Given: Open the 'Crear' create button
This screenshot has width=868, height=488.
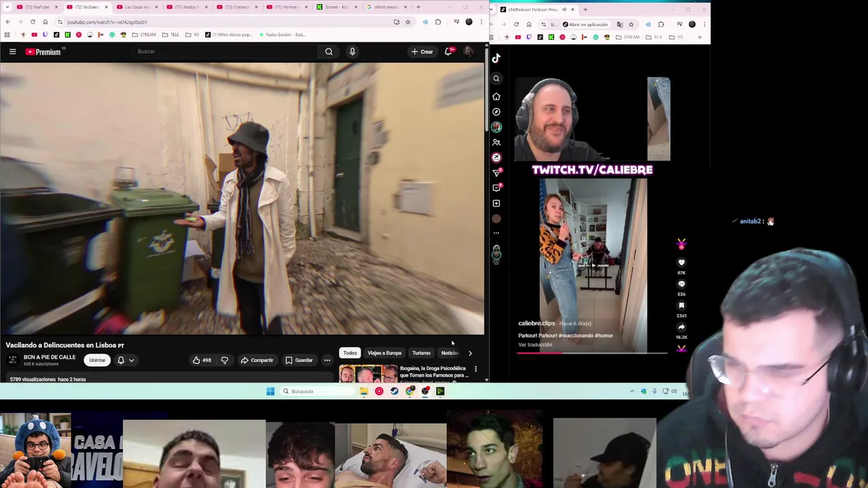Looking at the screenshot, I should tap(422, 52).
